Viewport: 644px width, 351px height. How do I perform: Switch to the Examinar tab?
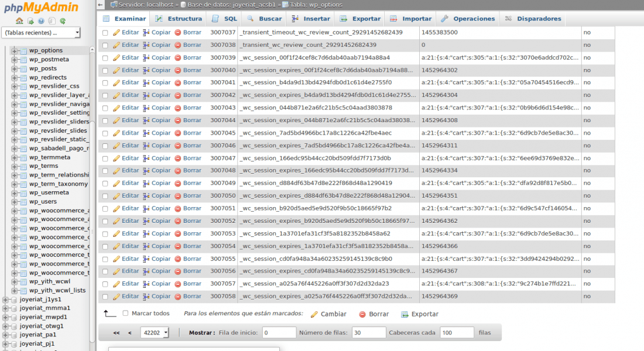[x=124, y=19]
